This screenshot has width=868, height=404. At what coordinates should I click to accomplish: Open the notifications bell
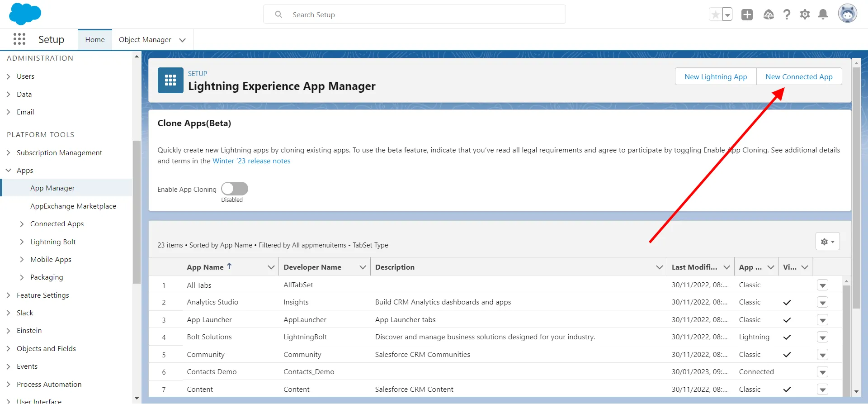(x=823, y=14)
